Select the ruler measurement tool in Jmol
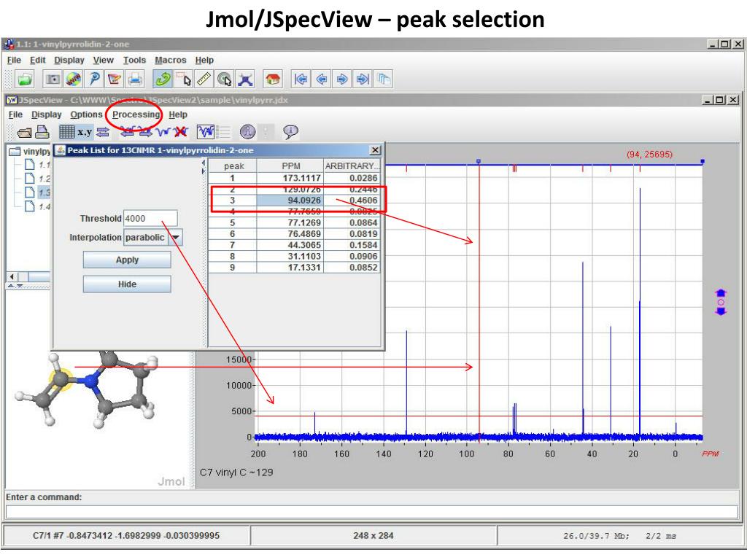The width and height of the screenshot is (747, 560). click(204, 79)
